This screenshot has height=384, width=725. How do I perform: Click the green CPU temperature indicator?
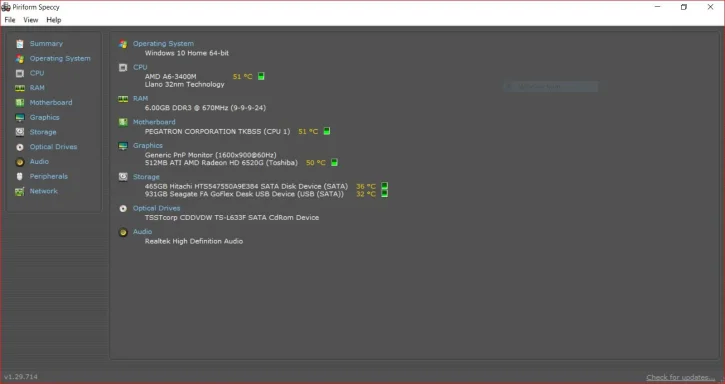tap(261, 76)
